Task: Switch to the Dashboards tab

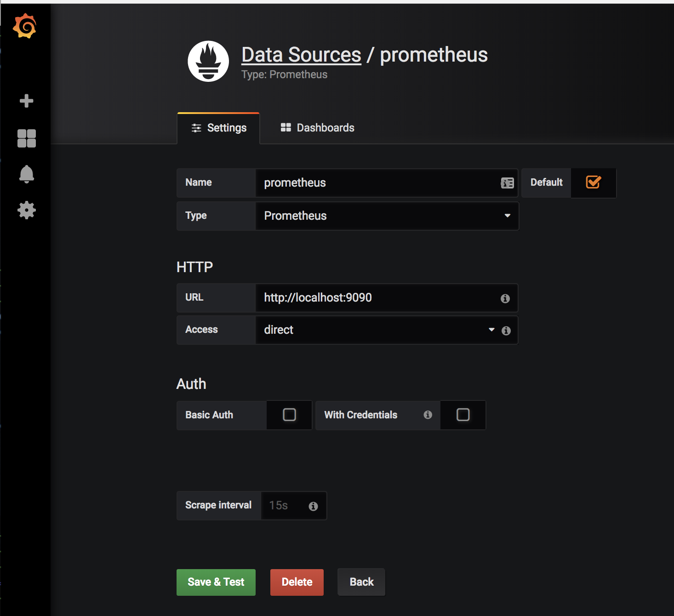Action: pyautogui.click(x=317, y=128)
